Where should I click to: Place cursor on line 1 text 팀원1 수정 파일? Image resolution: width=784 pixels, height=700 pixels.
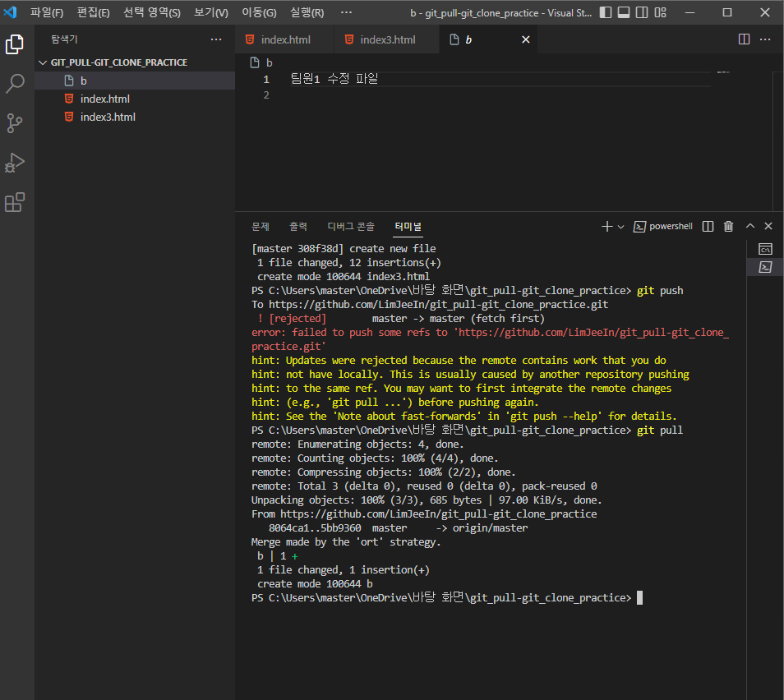click(x=334, y=79)
